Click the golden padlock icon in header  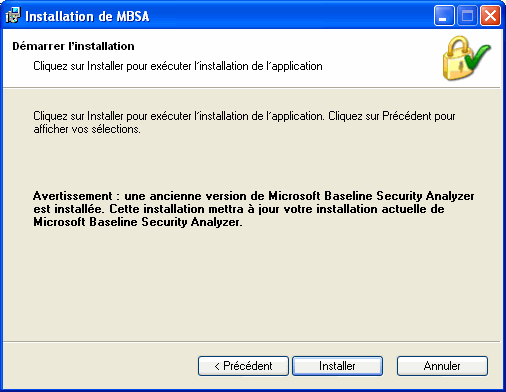click(x=457, y=59)
